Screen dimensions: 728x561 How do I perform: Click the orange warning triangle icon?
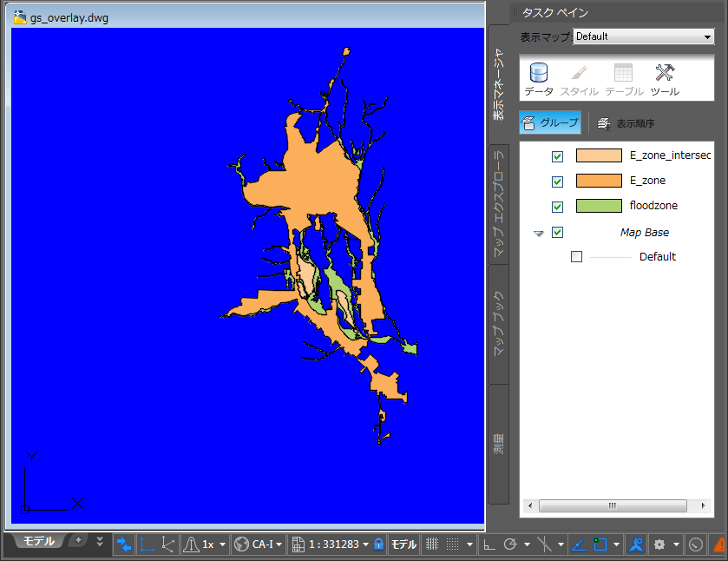coord(720,544)
